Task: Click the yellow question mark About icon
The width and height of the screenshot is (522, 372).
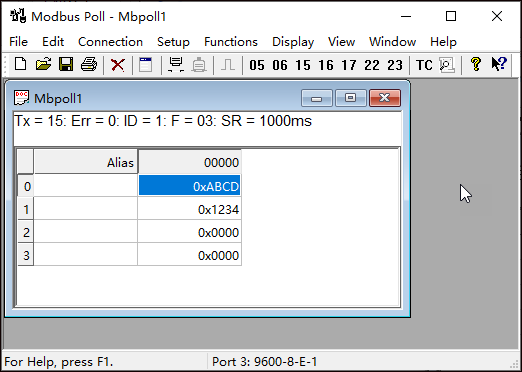Action: point(476,64)
